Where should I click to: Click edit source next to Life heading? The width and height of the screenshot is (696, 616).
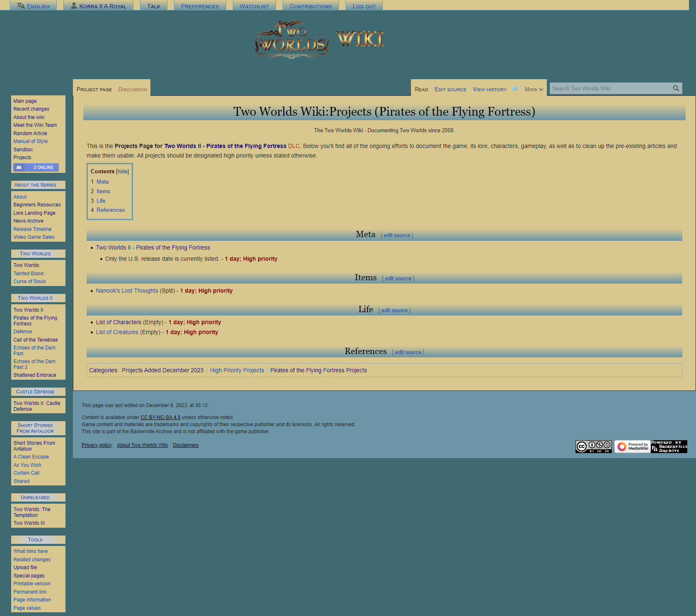point(394,310)
